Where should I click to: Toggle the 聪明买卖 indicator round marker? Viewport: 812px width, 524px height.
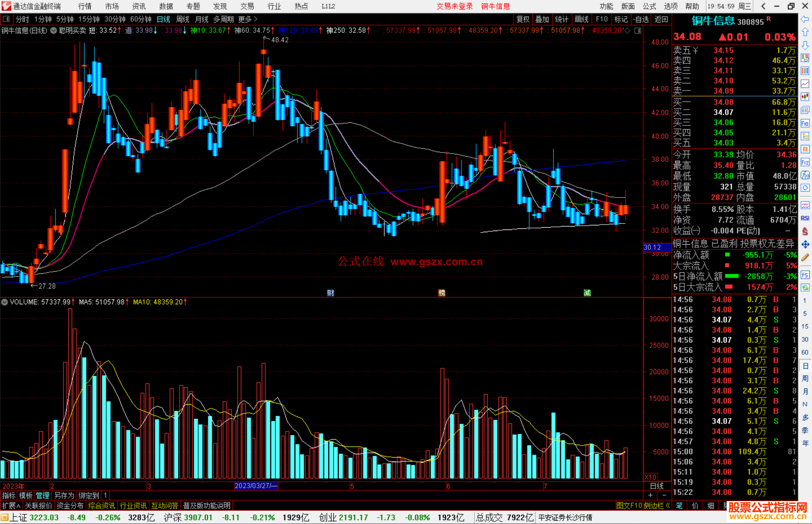54,30
